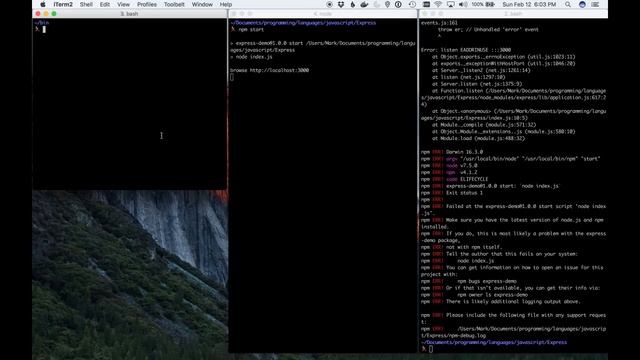Open the Notification Center icon

(x=596, y=4)
